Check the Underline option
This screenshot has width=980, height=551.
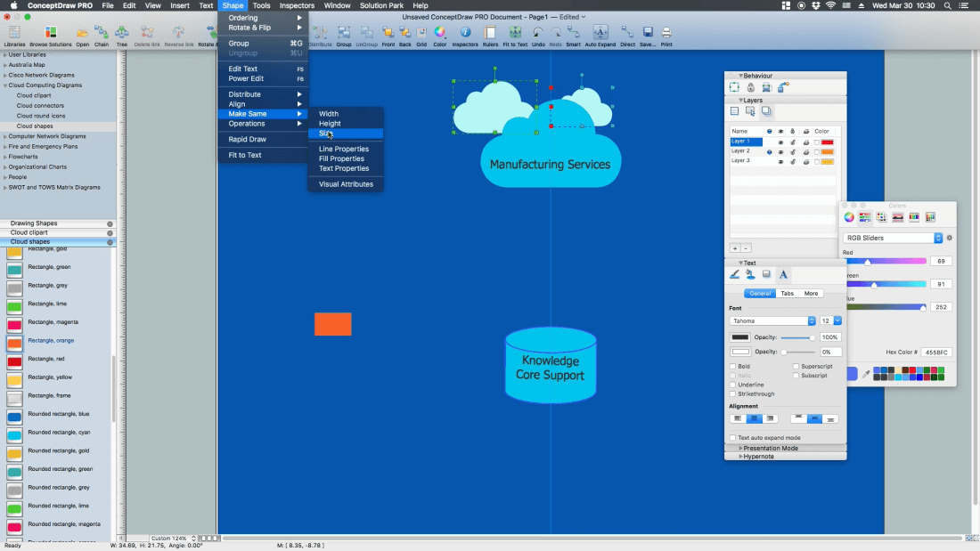coord(733,385)
